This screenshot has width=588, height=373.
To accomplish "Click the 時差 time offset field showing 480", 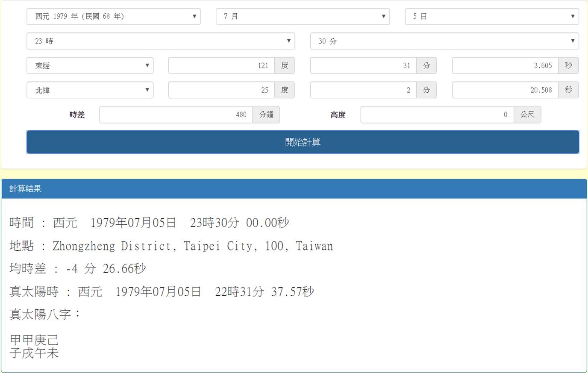I will click(176, 115).
